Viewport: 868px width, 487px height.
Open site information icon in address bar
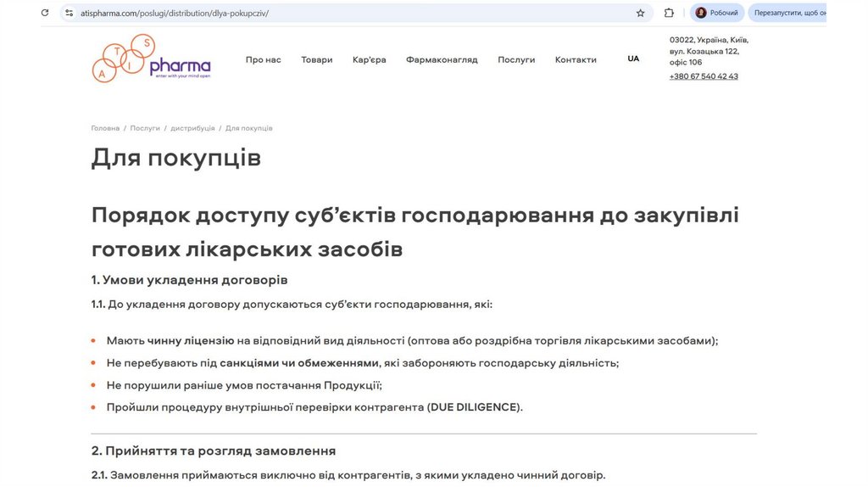tap(70, 13)
